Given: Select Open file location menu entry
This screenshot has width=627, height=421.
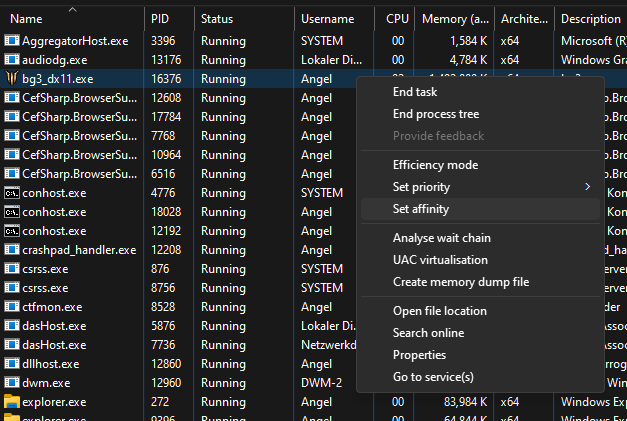Looking at the screenshot, I should 439,311.
